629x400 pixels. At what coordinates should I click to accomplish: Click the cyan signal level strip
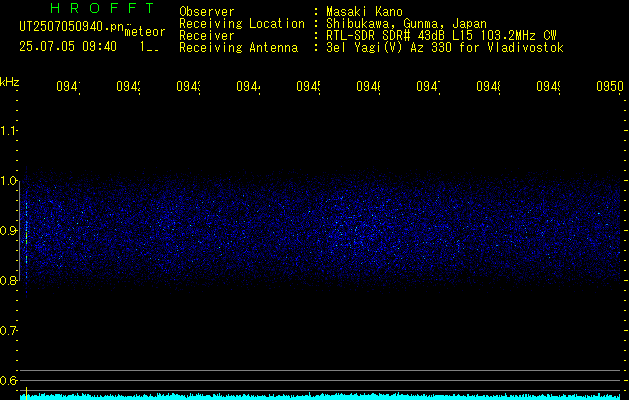[320, 396]
